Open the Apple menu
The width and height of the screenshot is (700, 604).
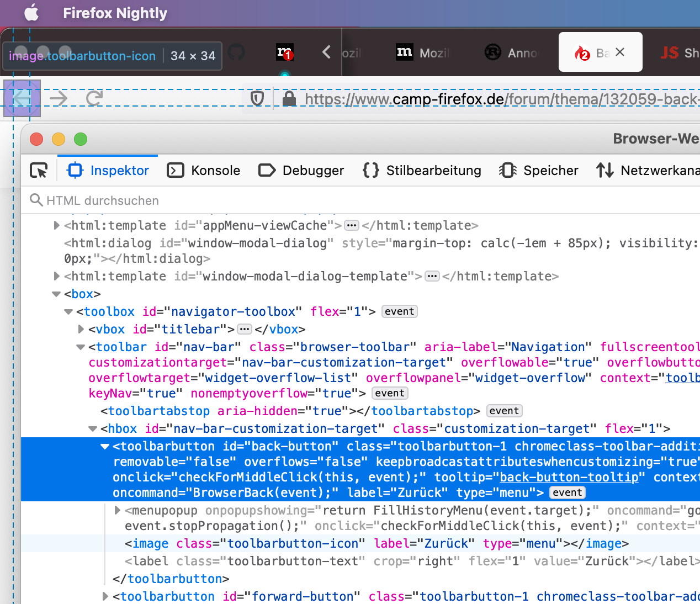tap(31, 13)
